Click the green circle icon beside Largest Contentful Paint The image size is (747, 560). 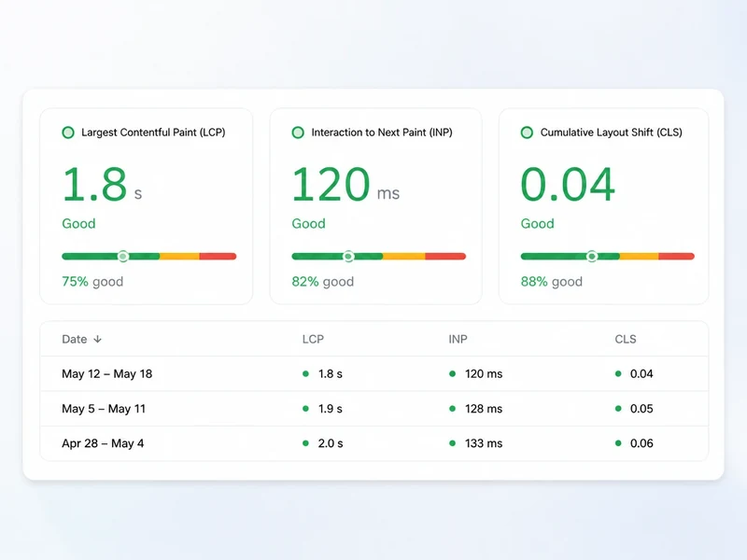(68, 133)
